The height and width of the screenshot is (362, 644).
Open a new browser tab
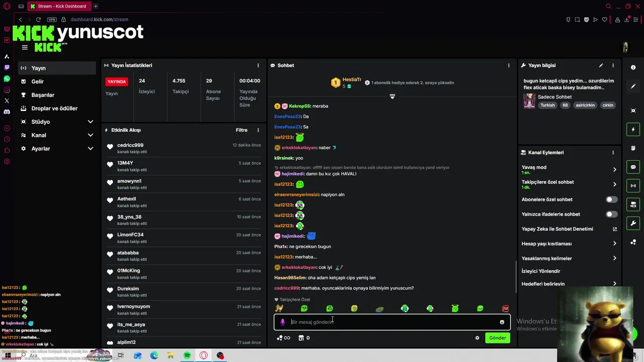tap(96, 6)
